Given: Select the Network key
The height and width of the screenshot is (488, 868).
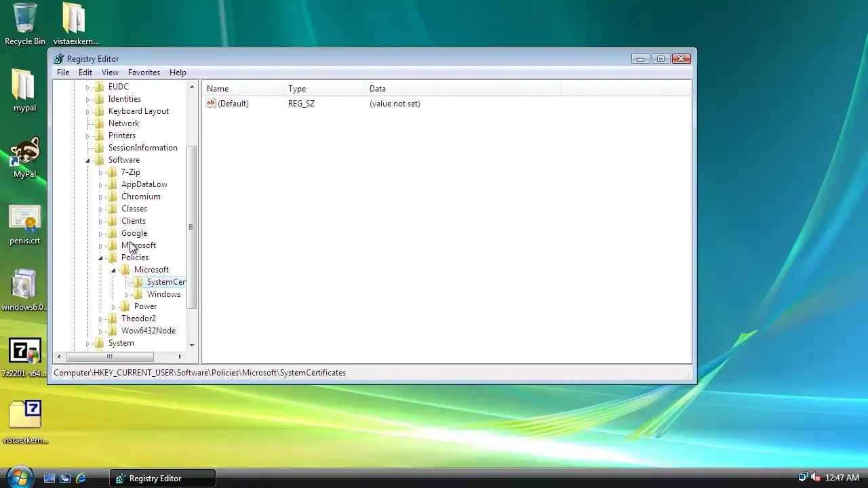Looking at the screenshot, I should point(123,123).
